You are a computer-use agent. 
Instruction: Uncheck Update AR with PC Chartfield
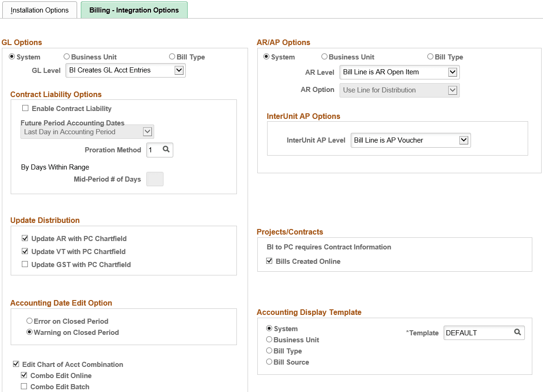25,238
